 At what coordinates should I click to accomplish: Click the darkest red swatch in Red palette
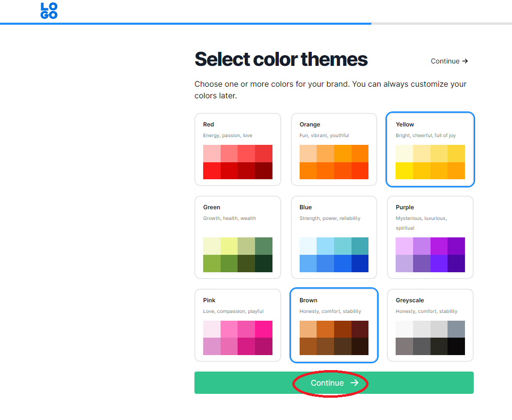(x=264, y=171)
